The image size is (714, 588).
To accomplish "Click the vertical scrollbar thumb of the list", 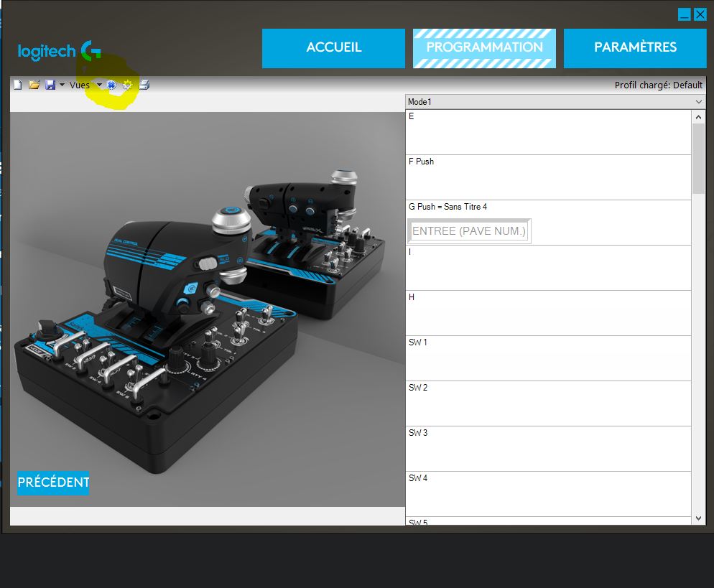I will point(698,159).
